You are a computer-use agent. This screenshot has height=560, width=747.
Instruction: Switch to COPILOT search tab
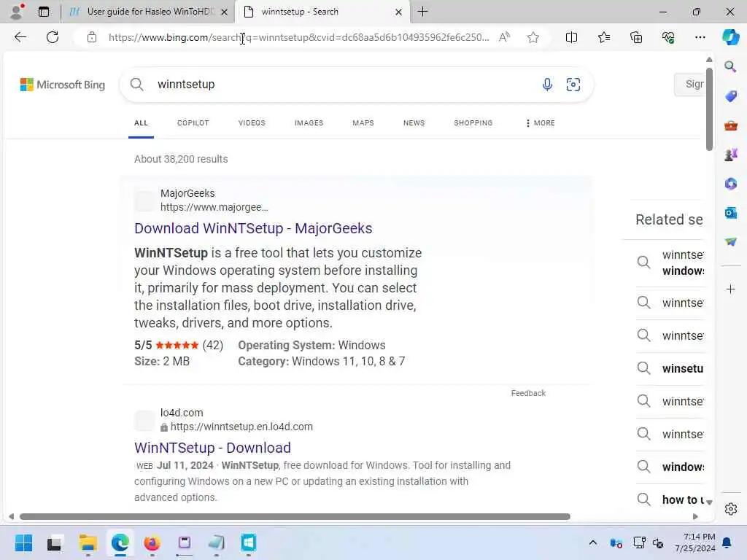pos(193,122)
